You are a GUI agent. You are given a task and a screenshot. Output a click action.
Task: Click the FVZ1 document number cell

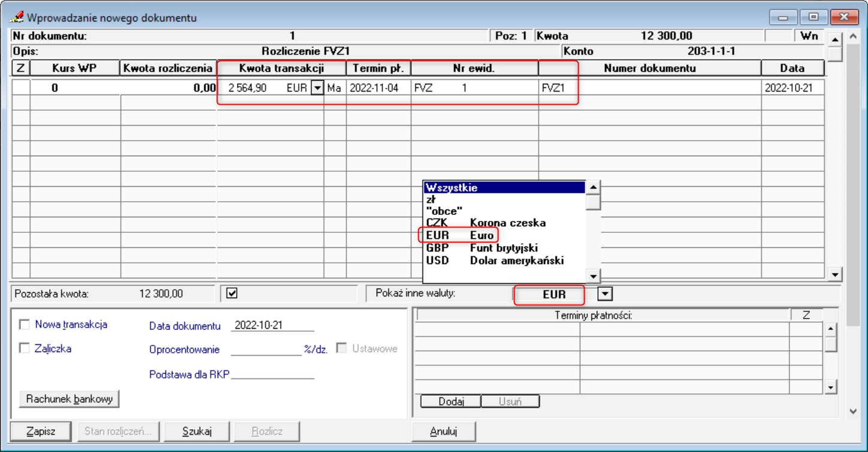point(650,88)
